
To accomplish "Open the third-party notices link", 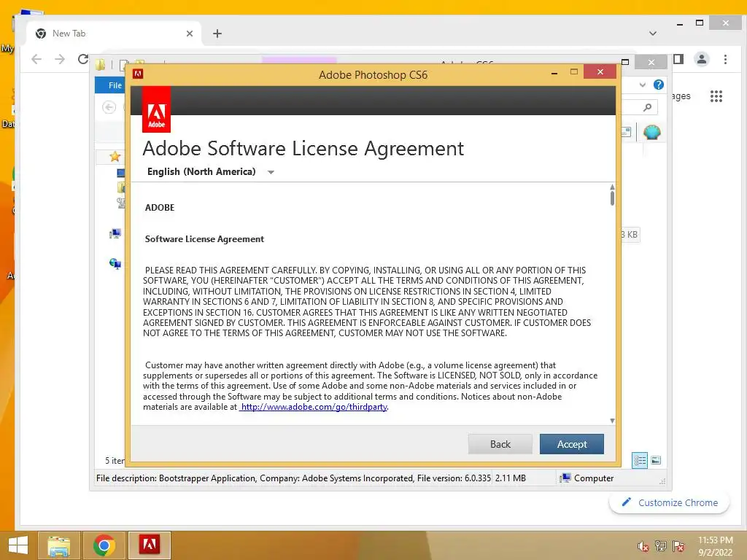I will click(314, 407).
